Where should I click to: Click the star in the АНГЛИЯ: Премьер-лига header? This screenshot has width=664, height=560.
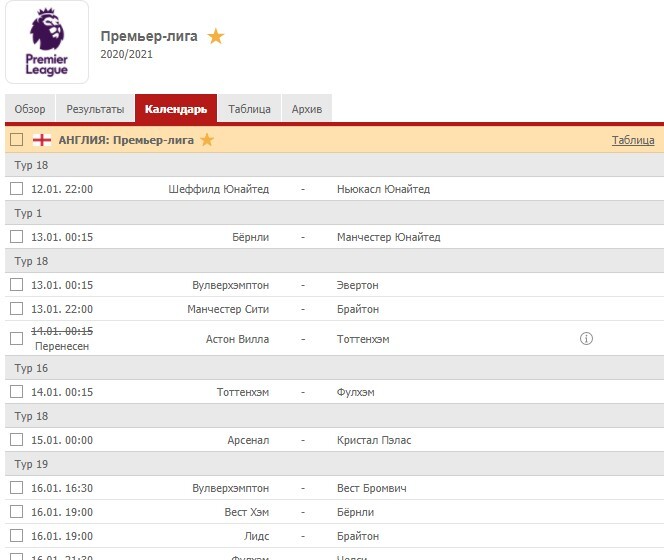coord(207,140)
